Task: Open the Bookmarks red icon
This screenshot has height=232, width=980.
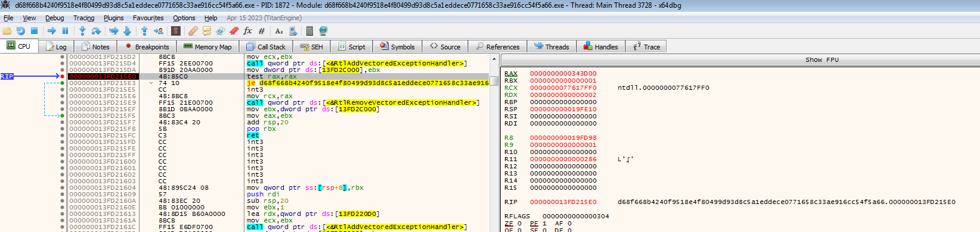Action: (234, 31)
